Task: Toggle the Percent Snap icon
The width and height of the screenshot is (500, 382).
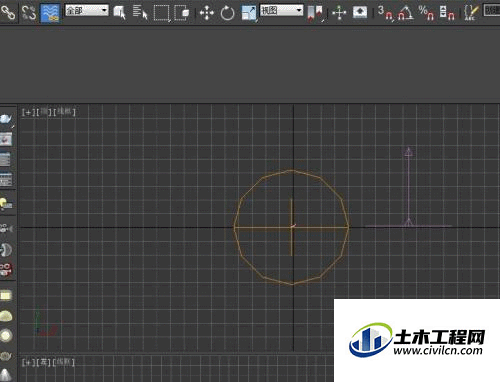Action: pos(426,13)
